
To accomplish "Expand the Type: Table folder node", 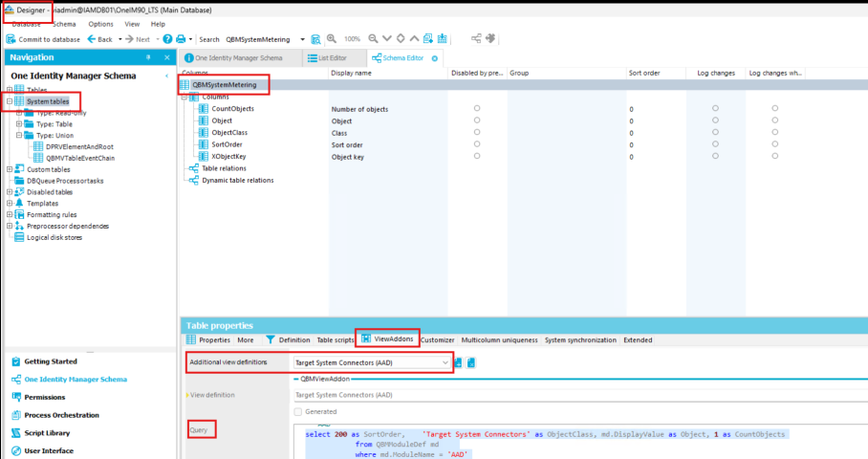I will [x=19, y=124].
